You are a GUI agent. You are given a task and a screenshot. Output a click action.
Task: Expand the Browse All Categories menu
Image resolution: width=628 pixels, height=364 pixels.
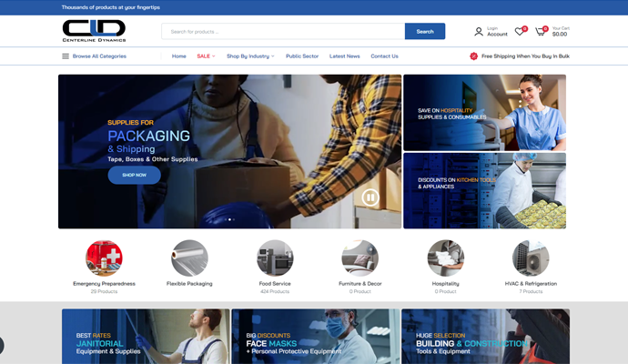[x=94, y=56]
